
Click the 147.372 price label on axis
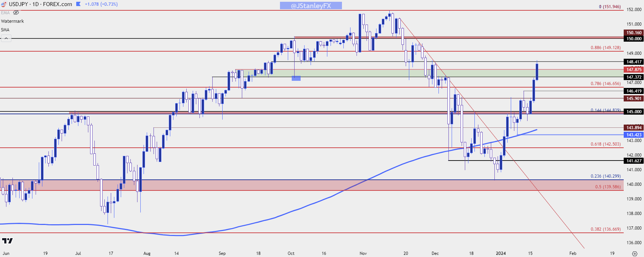tap(634, 77)
